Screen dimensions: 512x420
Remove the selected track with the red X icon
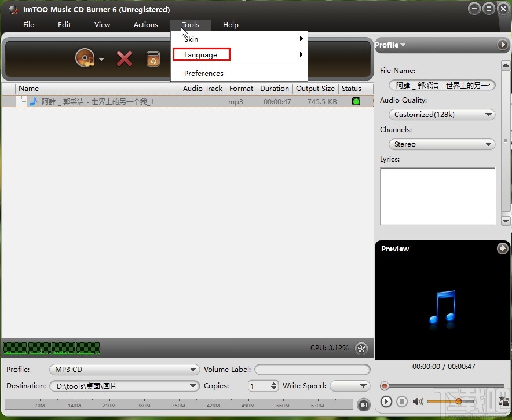tap(124, 58)
